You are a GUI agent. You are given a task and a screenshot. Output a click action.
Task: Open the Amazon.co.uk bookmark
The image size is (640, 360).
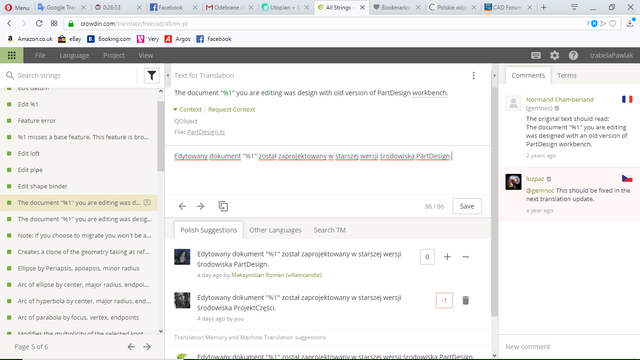(30, 39)
